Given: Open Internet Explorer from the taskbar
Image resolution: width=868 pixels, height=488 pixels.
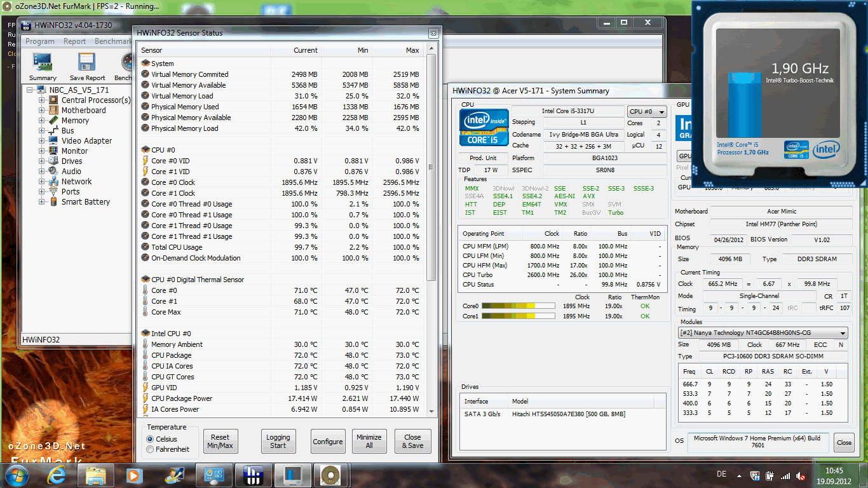Looking at the screenshot, I should 58,475.
